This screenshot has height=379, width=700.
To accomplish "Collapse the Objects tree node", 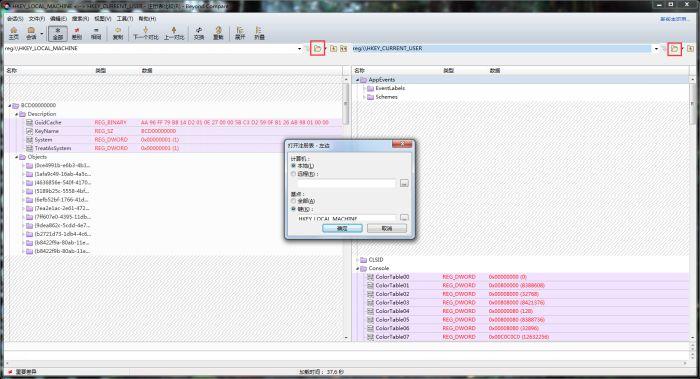I will [x=17, y=157].
